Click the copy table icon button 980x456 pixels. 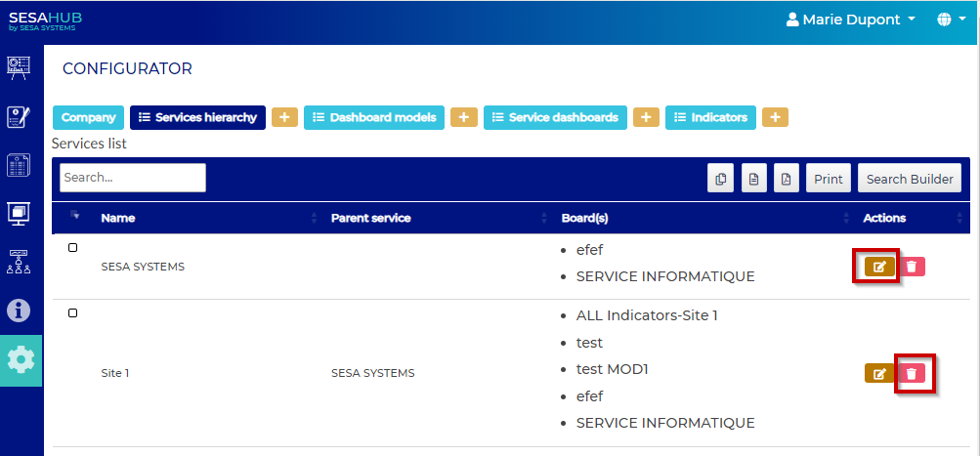pos(721,179)
